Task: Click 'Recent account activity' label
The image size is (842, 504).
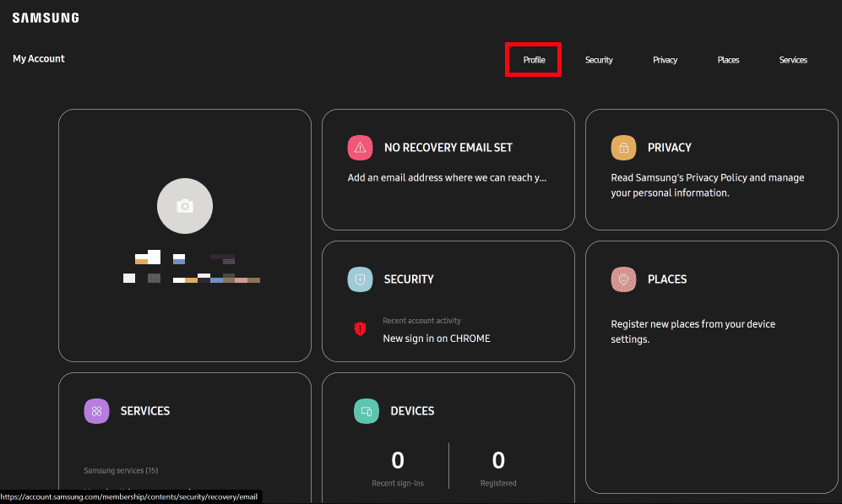Action: coord(422,321)
